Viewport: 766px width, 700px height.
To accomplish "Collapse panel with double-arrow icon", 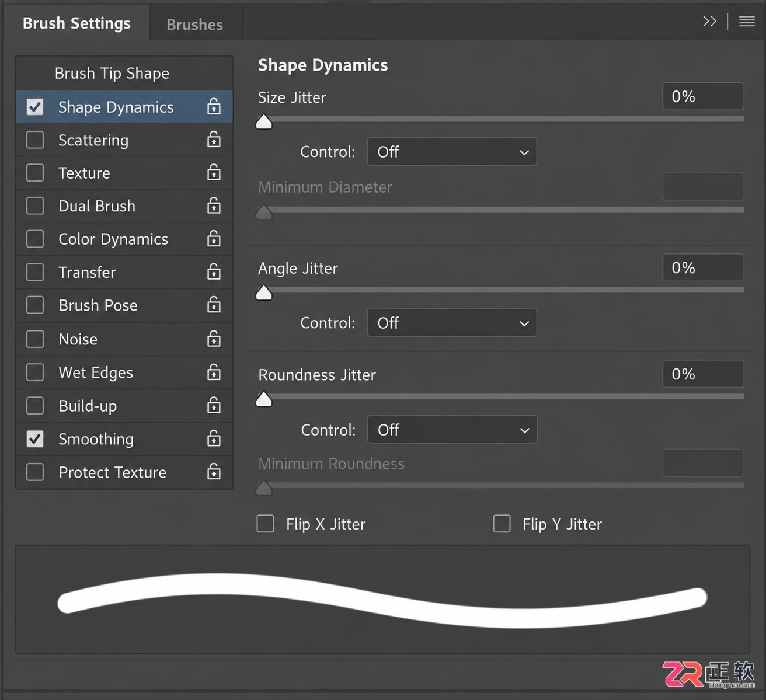I will click(x=709, y=22).
